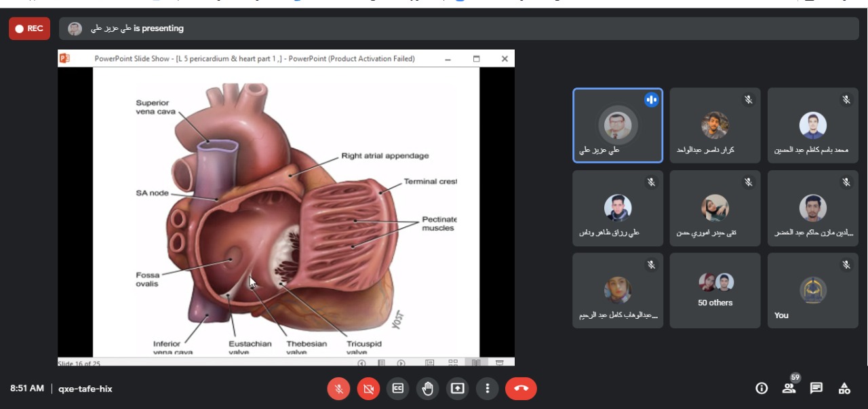Switch to Slide Sorter view in PowerPoint

tap(453, 363)
